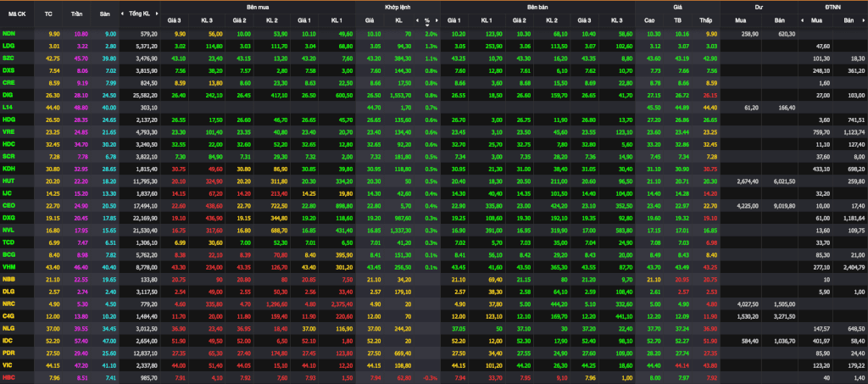Click NVL matched volume 1,337,30
Viewport: 868px width, 384px height.
coord(400,230)
